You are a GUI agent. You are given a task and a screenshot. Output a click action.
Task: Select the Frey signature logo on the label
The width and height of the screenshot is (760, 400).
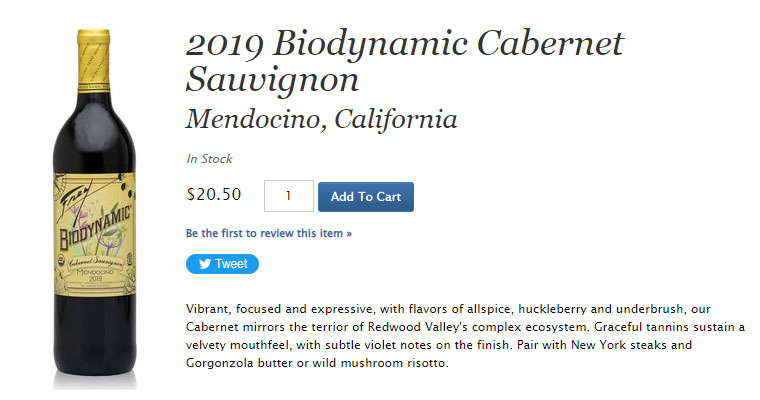click(x=76, y=199)
